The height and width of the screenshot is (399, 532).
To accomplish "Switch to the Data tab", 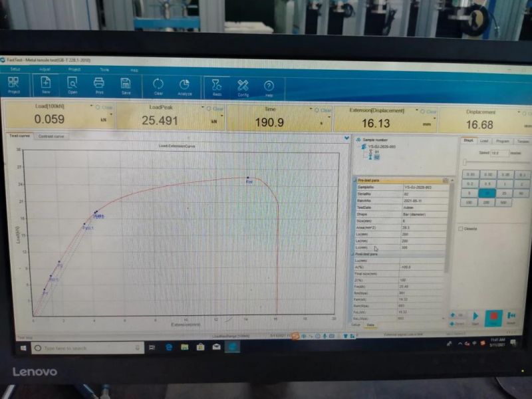I will [370, 325].
